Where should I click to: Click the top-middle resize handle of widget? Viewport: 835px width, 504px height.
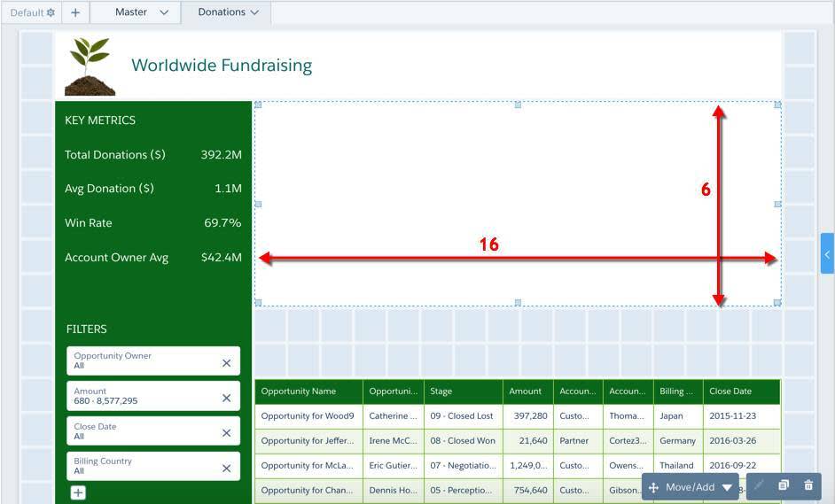(518, 105)
